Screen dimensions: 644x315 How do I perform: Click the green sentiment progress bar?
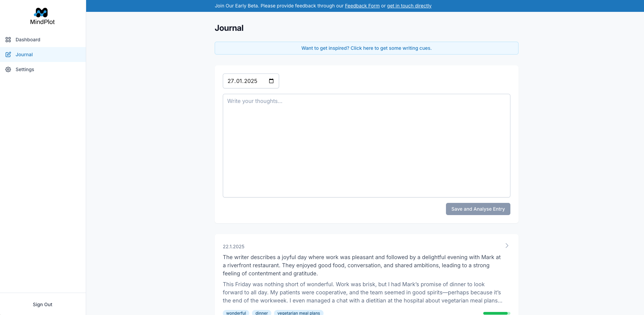496,313
